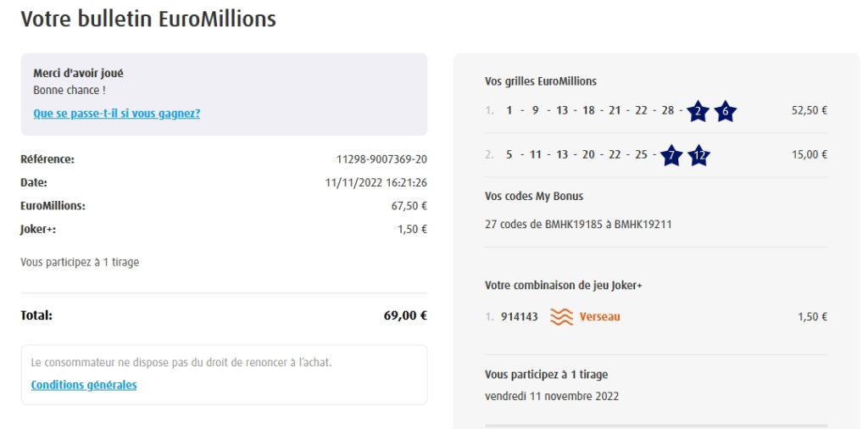Click the star number 12 icon
This screenshot has width=868, height=429.
[x=698, y=155]
